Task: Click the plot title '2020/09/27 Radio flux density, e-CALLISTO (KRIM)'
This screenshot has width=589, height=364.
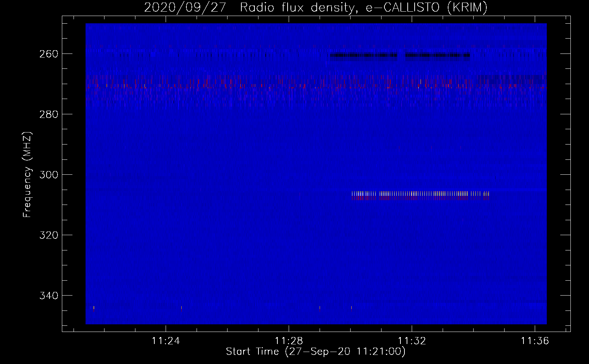Action: (316, 7)
